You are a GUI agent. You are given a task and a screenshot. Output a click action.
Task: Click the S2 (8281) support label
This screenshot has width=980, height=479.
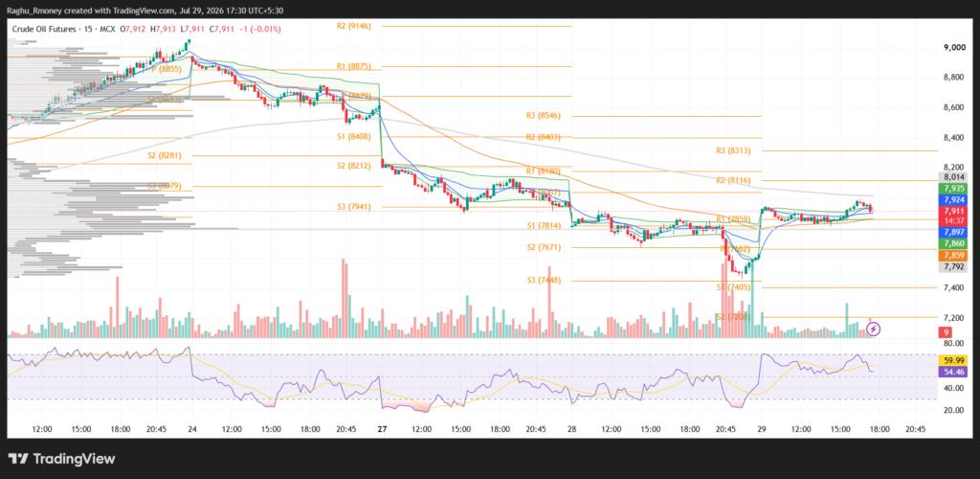point(165,154)
